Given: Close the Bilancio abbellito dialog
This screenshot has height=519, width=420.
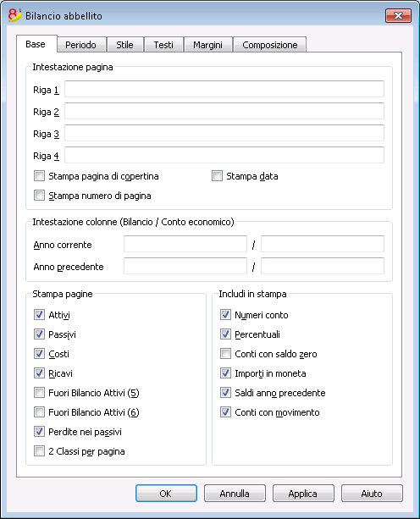Looking at the screenshot, I should 398,15.
